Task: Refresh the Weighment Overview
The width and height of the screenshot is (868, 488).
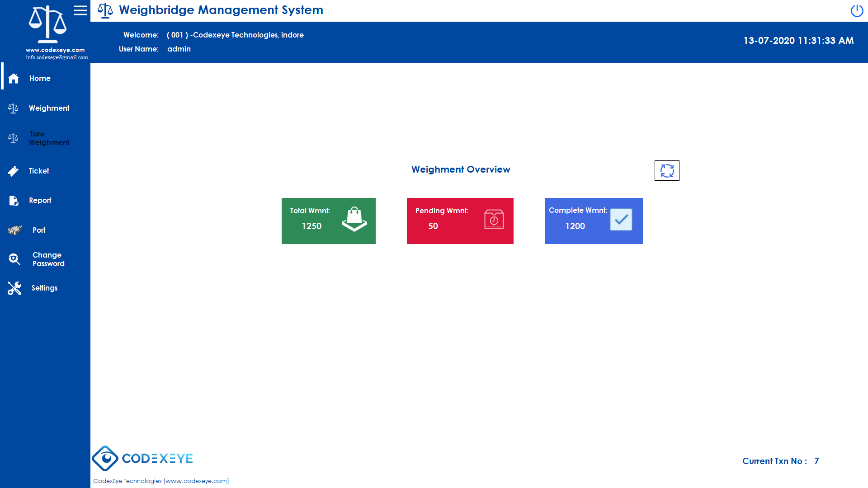Action: pos(667,171)
